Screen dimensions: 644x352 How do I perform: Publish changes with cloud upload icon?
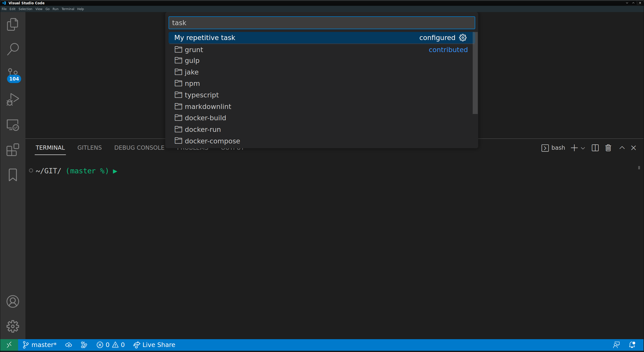click(68, 345)
